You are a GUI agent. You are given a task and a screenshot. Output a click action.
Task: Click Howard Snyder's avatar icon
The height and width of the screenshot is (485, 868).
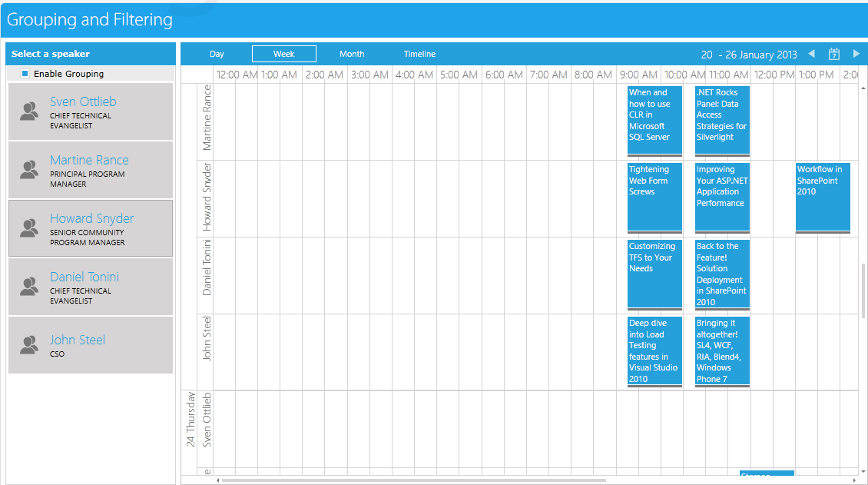(x=30, y=228)
